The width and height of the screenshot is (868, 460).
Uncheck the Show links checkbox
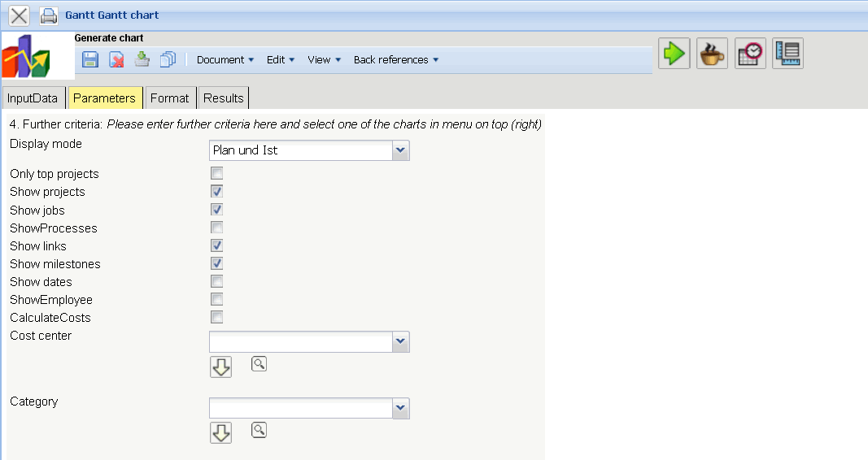point(217,245)
